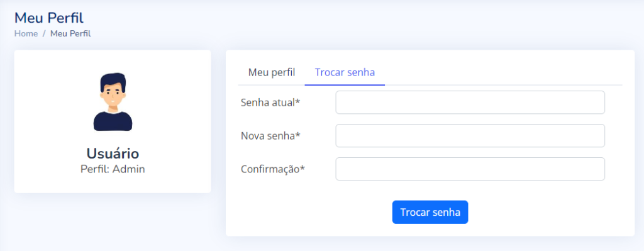Select the Meu Perfil breadcrumb item
The image size is (644, 251).
(x=70, y=34)
